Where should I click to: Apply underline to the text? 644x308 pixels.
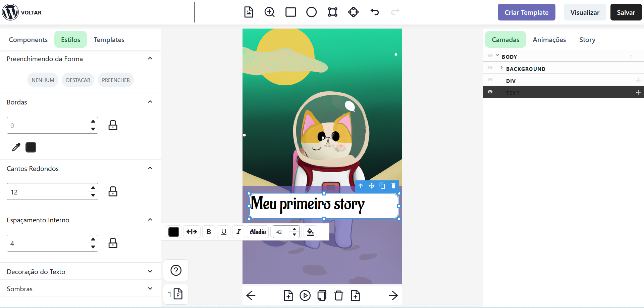pos(224,232)
